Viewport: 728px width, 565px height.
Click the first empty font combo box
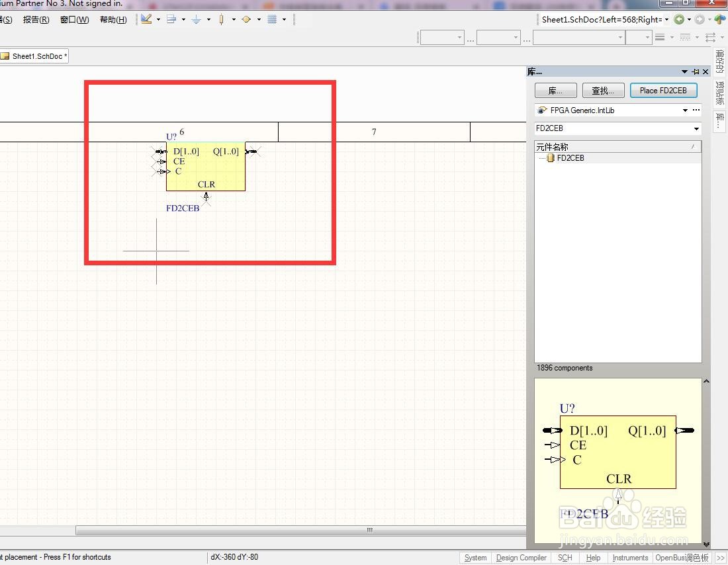pyautogui.click(x=442, y=38)
